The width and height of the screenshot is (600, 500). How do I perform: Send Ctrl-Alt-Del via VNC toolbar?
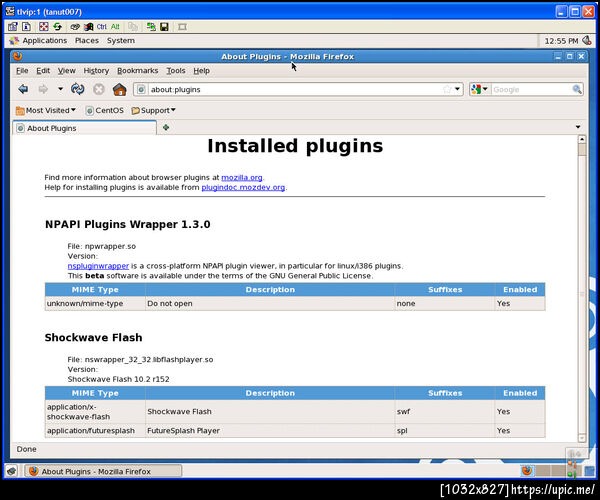tap(75, 27)
